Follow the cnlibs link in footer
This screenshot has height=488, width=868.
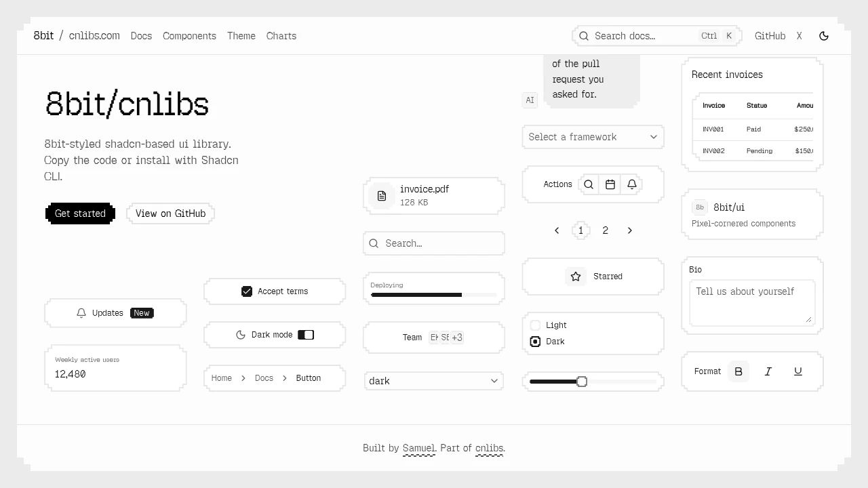489,448
